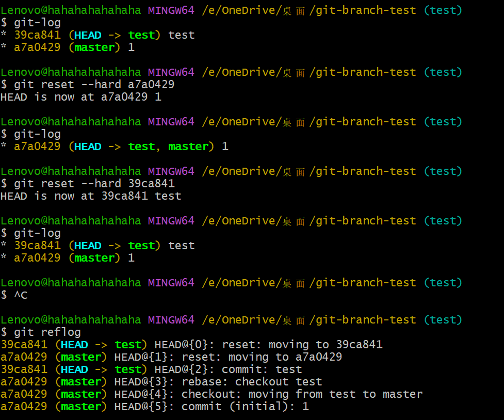Click "reset: moving to a7a0429" reflog message
504x420 pixels.
pyautogui.click(x=262, y=357)
